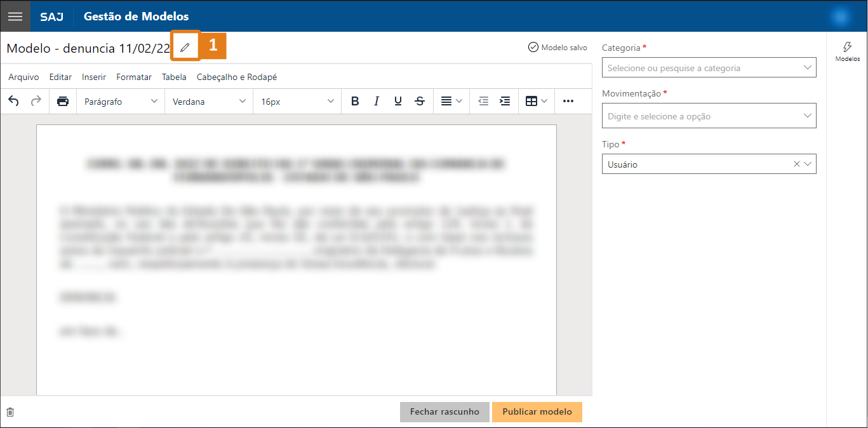The image size is (868, 428).
Task: Click the trash icon to delete the draft
Action: pyautogui.click(x=10, y=411)
